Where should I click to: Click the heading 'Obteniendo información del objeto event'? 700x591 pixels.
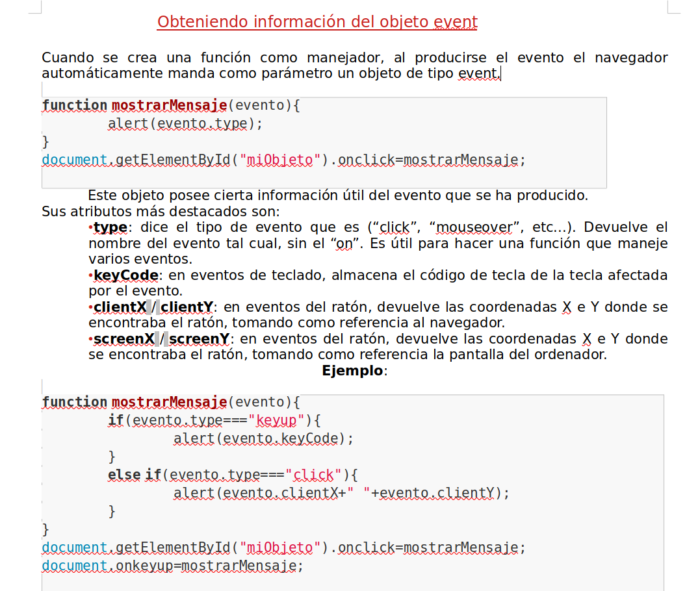(317, 22)
